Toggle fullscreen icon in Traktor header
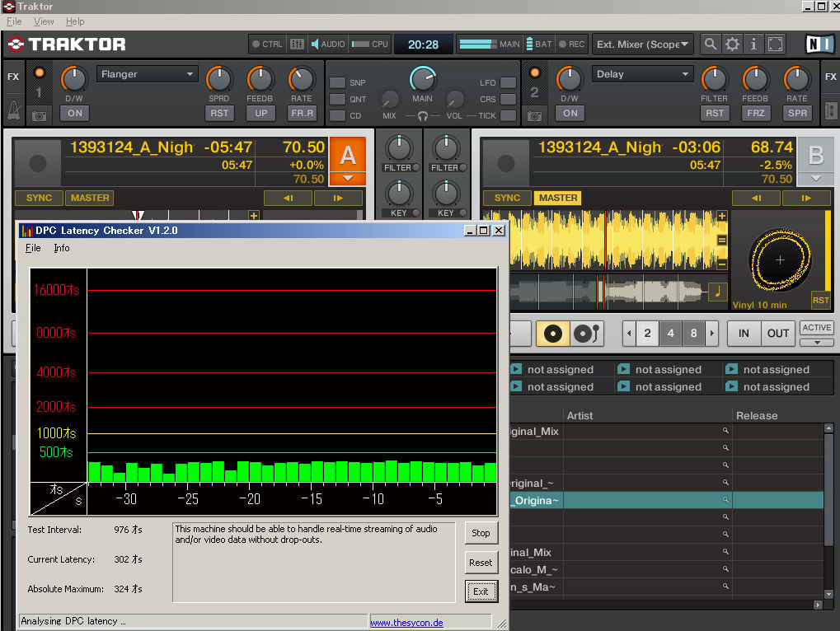This screenshot has height=631, width=840. [775, 44]
